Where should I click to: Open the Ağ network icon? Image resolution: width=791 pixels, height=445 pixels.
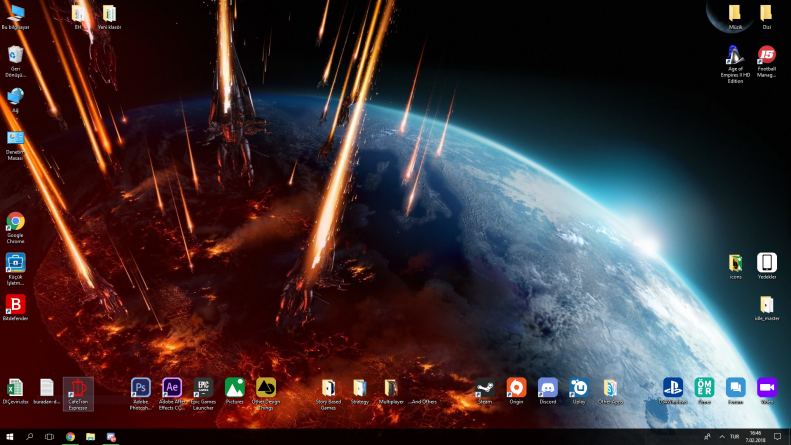pos(15,100)
